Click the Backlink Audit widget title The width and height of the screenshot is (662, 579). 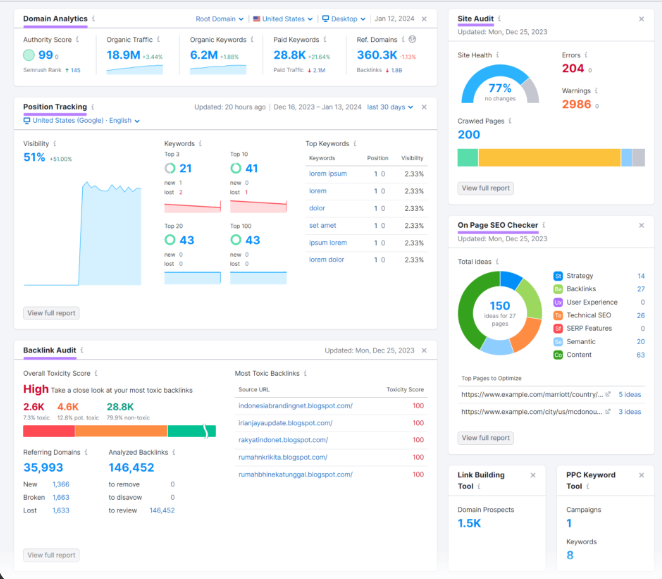(x=50, y=350)
